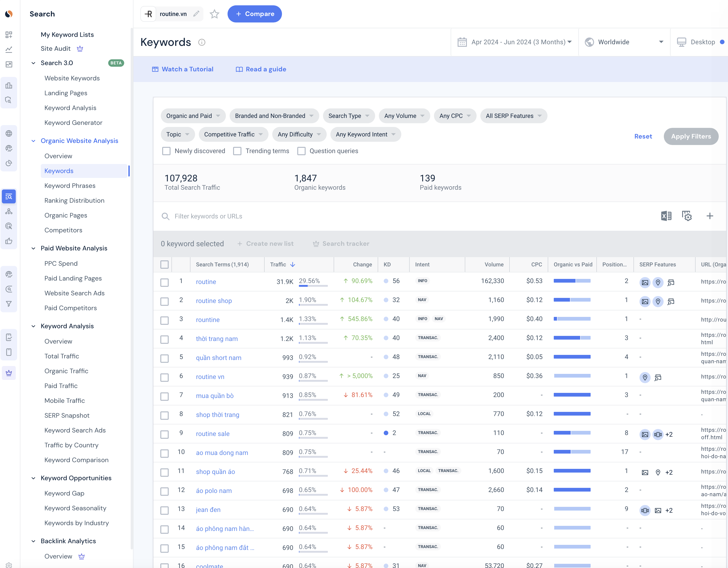The width and height of the screenshot is (728, 568).
Task: Go to Ranking Distribution in the sidebar
Action: point(74,200)
